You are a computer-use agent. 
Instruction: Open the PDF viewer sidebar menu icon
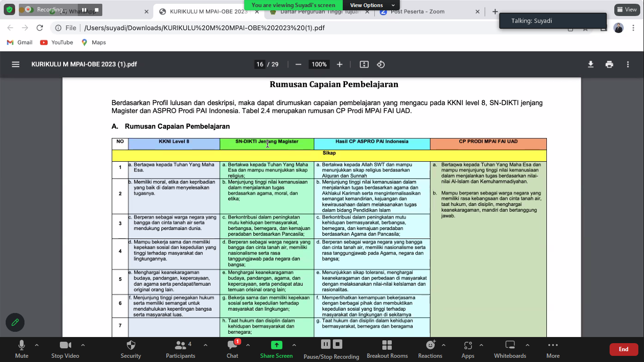[x=16, y=65]
